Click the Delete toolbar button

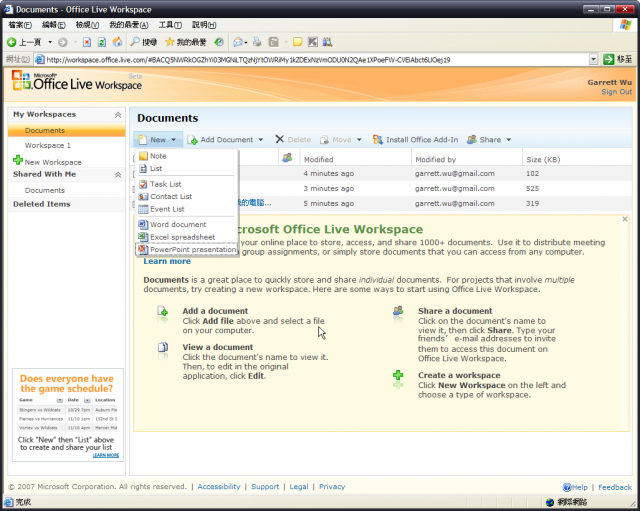(293, 140)
